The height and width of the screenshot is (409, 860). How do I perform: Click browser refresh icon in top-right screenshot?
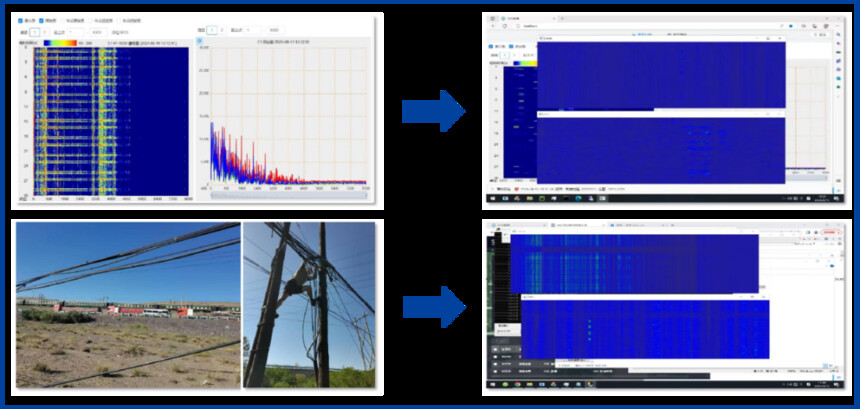click(505, 26)
